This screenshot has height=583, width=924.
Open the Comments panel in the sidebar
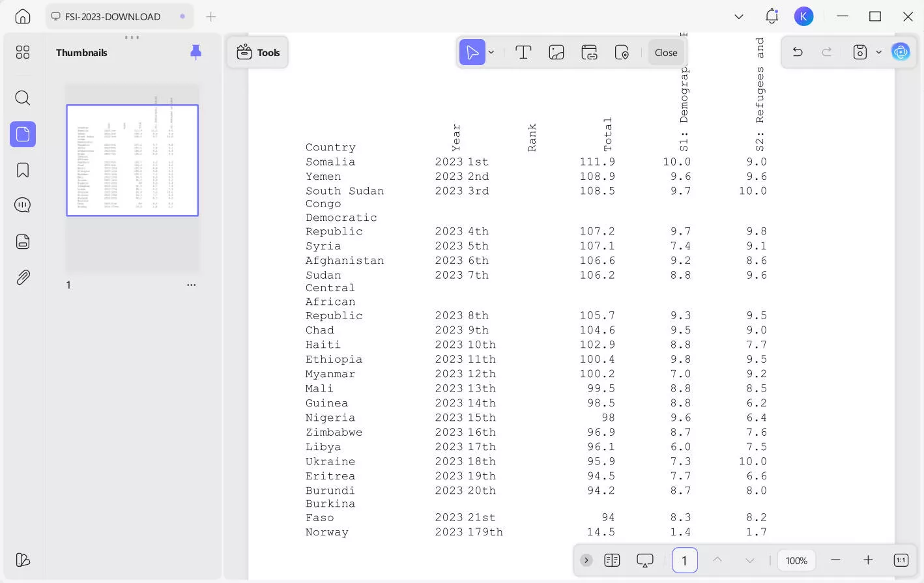tap(22, 205)
